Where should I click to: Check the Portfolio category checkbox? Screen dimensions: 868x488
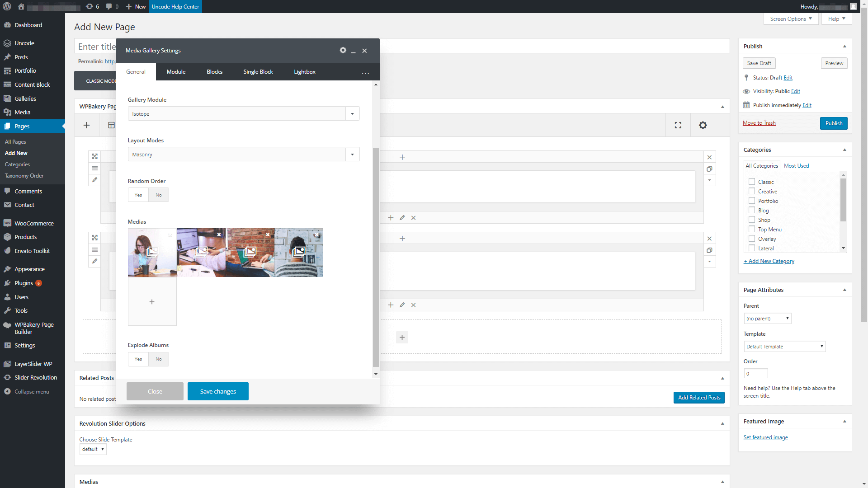[752, 201]
